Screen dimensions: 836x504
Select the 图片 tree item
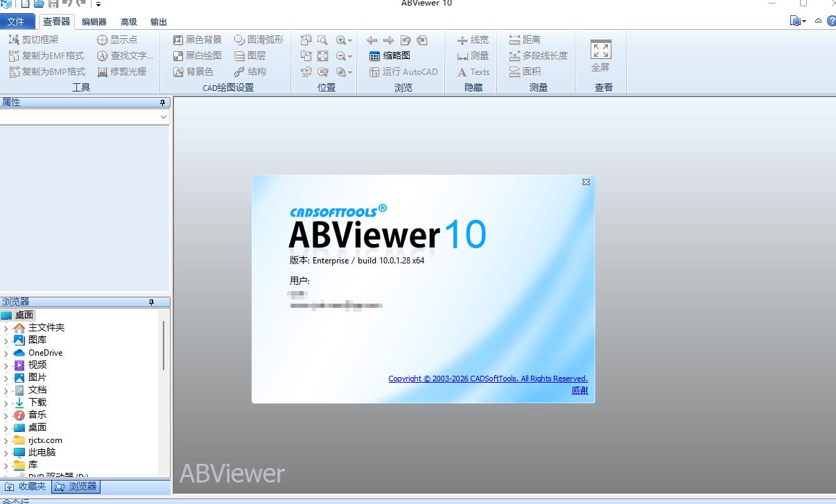click(x=37, y=378)
